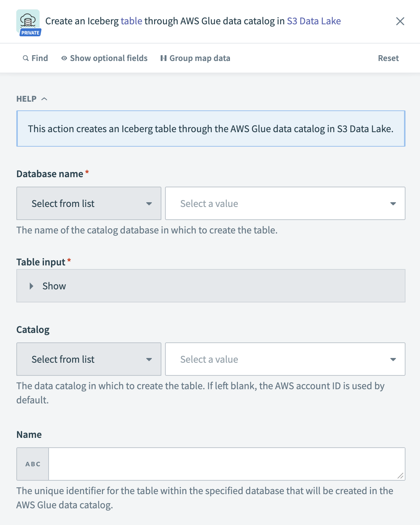Click the Group map data icon
The image size is (420, 525).
(164, 58)
